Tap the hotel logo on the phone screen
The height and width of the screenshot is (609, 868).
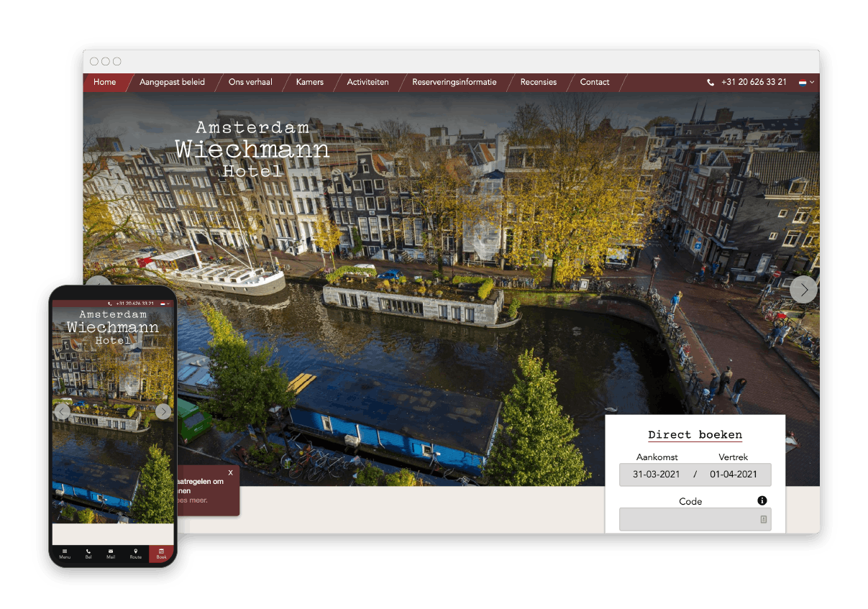(x=113, y=327)
